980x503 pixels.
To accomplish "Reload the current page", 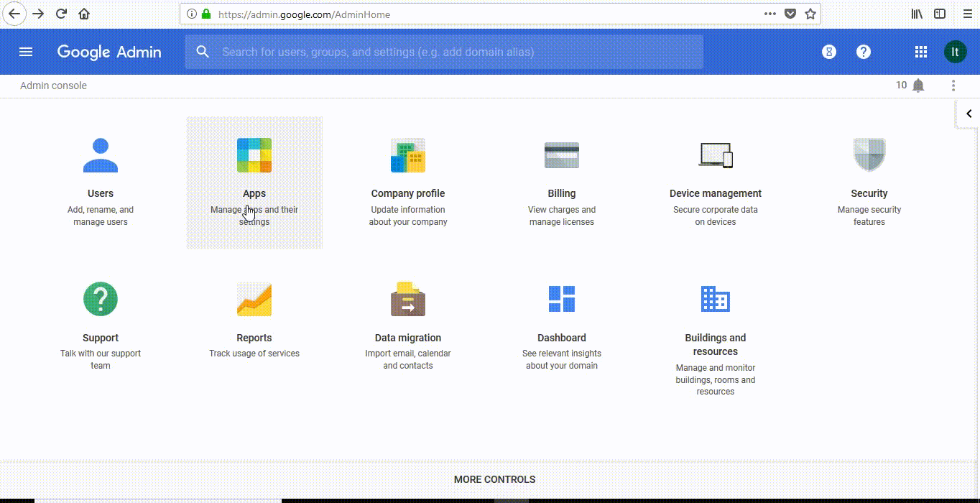I will (x=62, y=14).
